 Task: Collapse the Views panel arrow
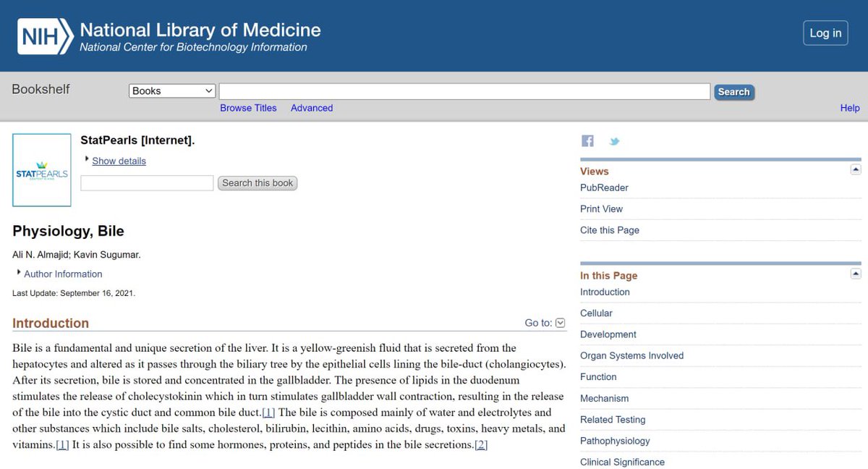click(856, 169)
